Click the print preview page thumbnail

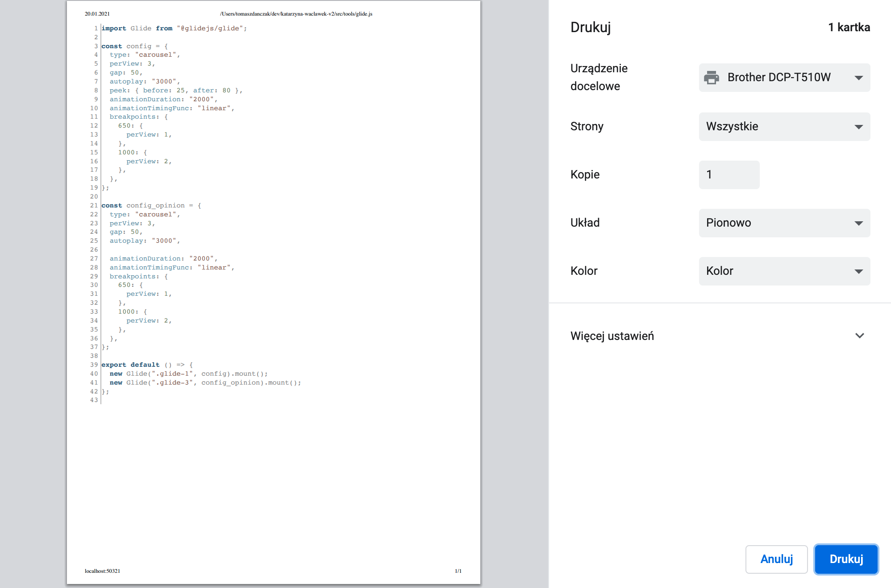coord(274,292)
